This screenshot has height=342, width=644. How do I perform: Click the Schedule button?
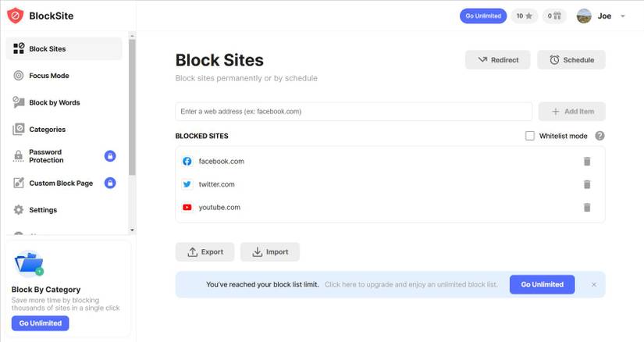pos(571,60)
